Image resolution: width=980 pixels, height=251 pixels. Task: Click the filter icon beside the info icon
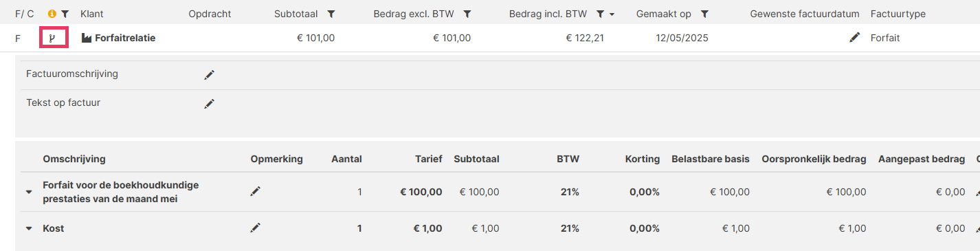[x=65, y=14]
